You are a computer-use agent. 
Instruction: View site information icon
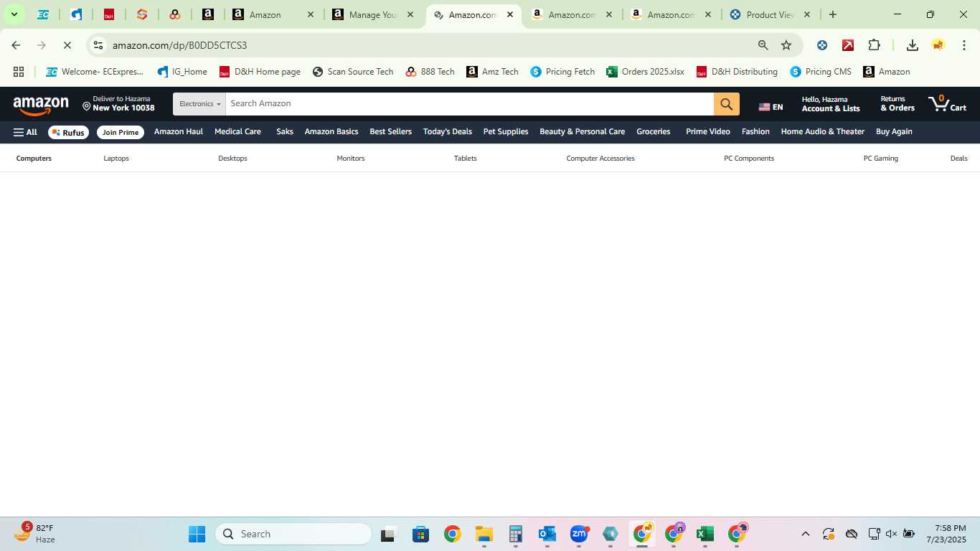tap(98, 45)
